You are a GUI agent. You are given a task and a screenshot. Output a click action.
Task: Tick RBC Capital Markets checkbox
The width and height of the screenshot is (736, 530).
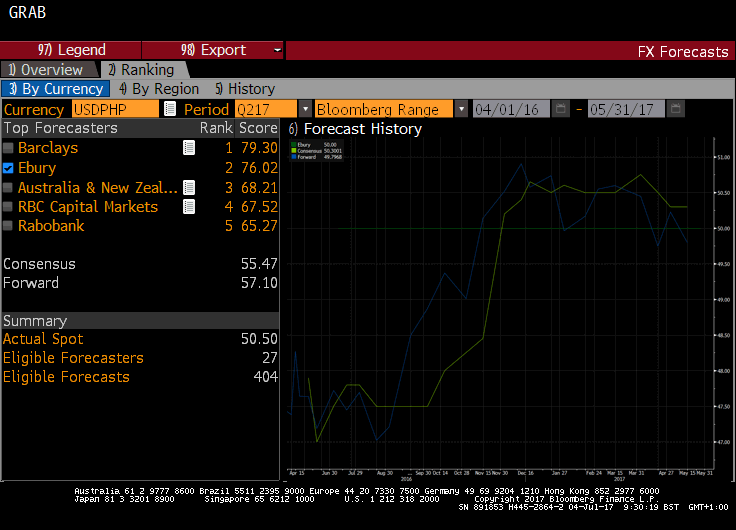[x=8, y=207]
